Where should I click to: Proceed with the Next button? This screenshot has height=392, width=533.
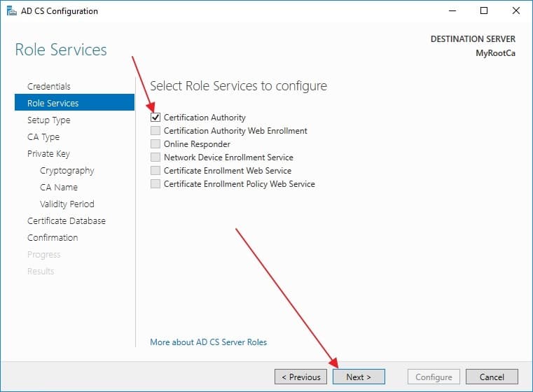pyautogui.click(x=359, y=377)
